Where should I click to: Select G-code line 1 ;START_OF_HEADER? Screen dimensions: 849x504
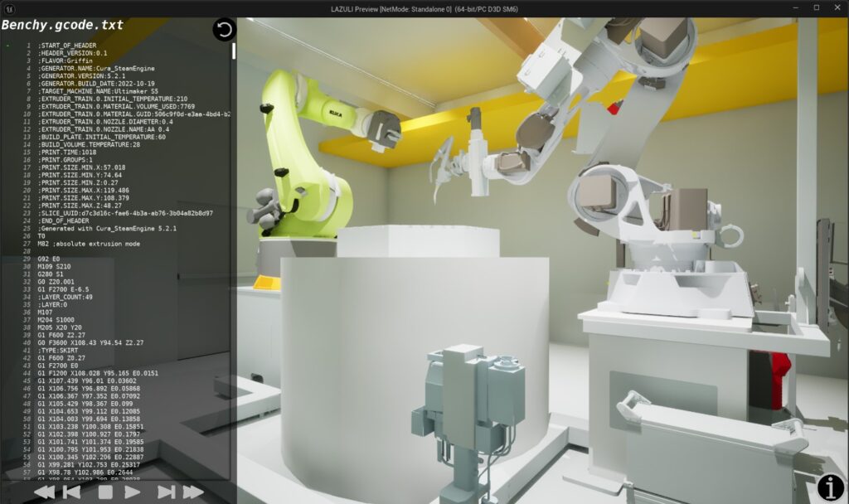pos(67,46)
